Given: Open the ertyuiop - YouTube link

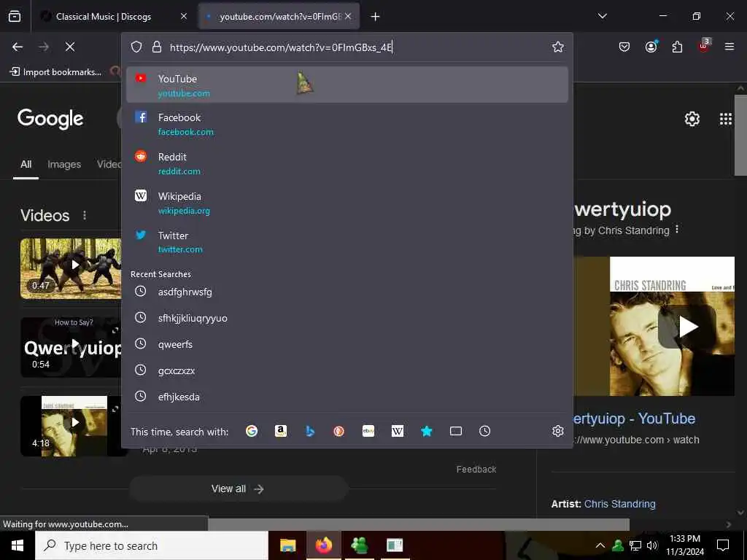Looking at the screenshot, I should (x=634, y=419).
